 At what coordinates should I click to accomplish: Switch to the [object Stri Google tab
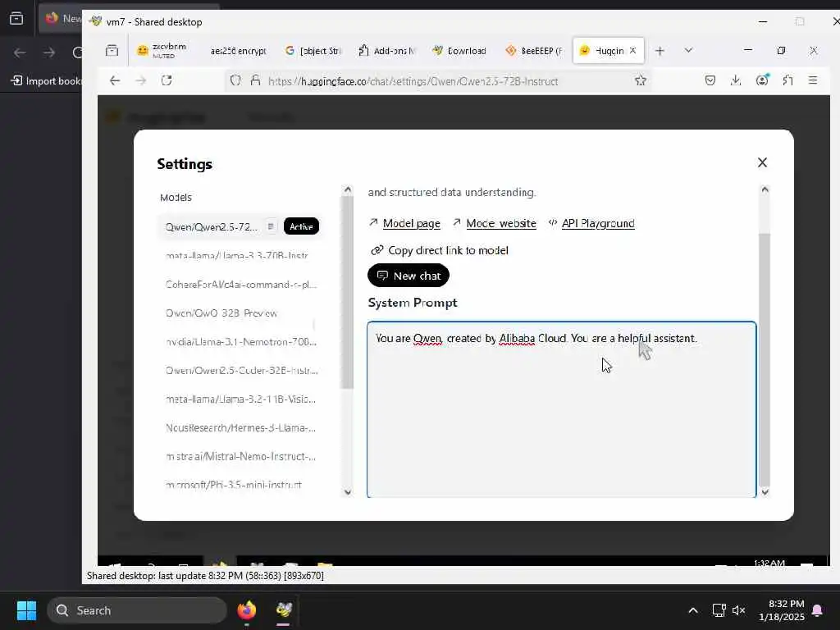click(x=313, y=50)
